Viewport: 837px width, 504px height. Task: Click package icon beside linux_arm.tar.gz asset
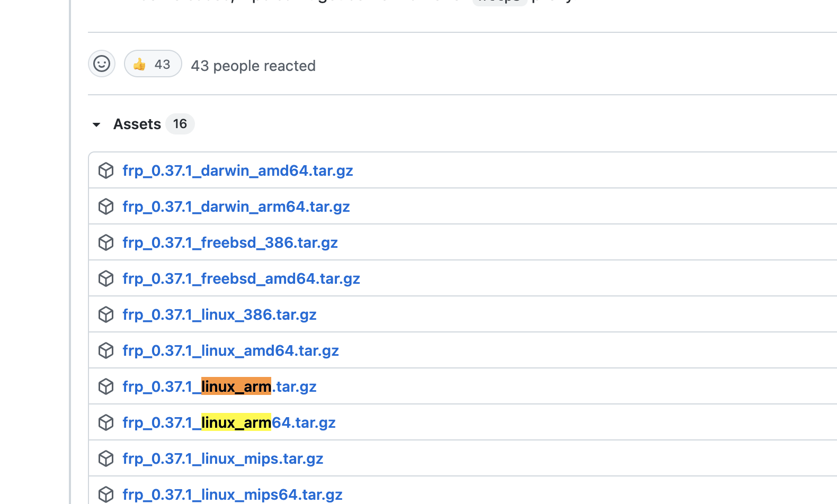106,386
